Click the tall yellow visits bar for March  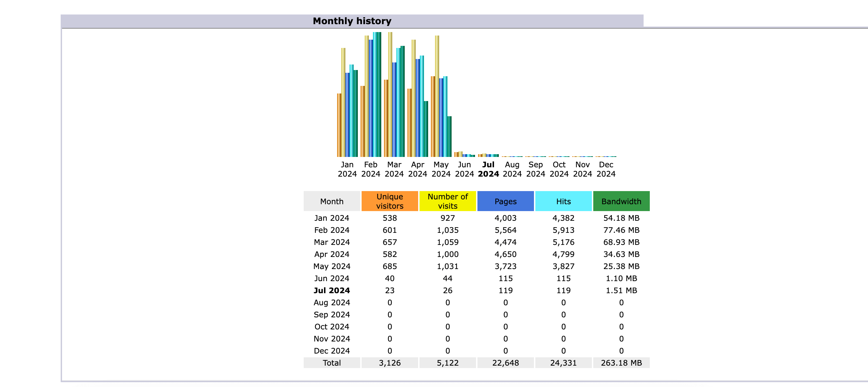pos(390,95)
